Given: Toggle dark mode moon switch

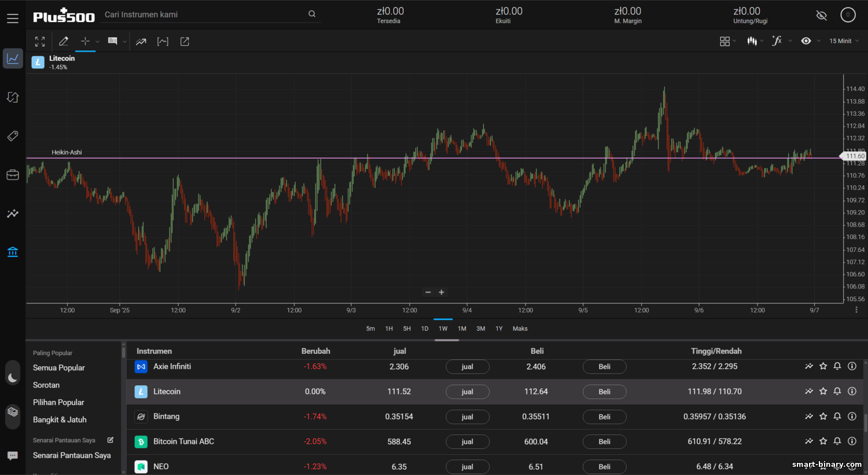Looking at the screenshot, I should 13,378.
